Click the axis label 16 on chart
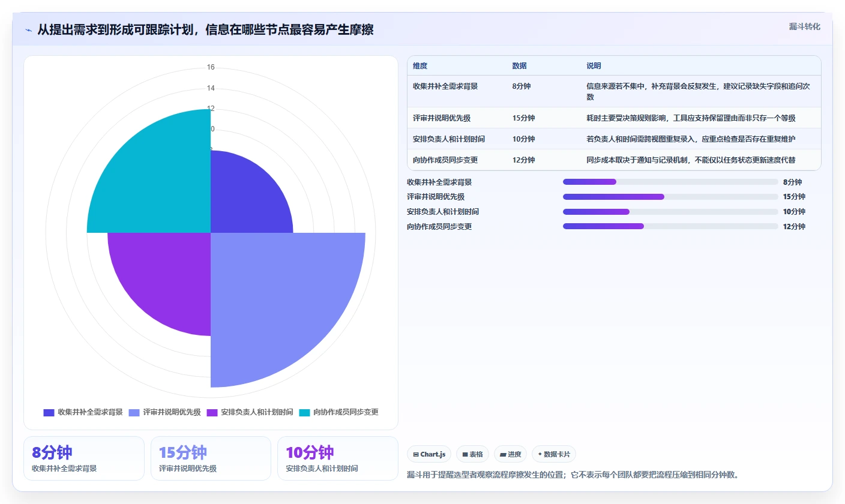This screenshot has height=504, width=845. (211, 67)
